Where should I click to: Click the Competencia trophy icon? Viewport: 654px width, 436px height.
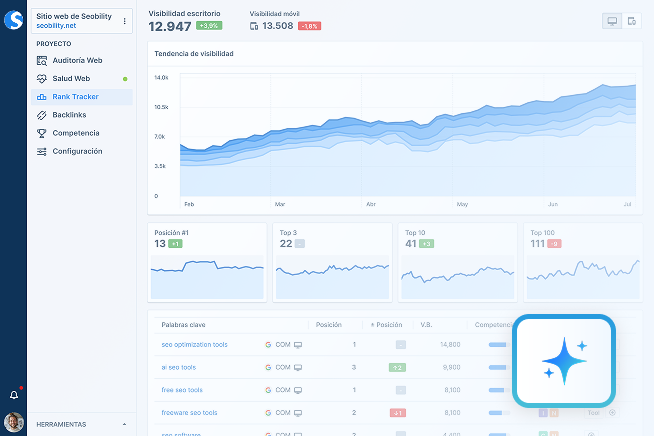coord(42,133)
